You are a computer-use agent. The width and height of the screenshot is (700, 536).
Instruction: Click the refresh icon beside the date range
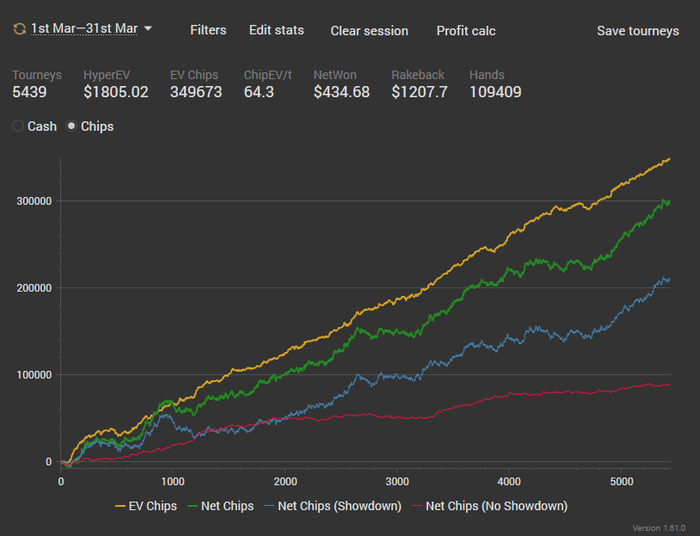pyautogui.click(x=19, y=29)
